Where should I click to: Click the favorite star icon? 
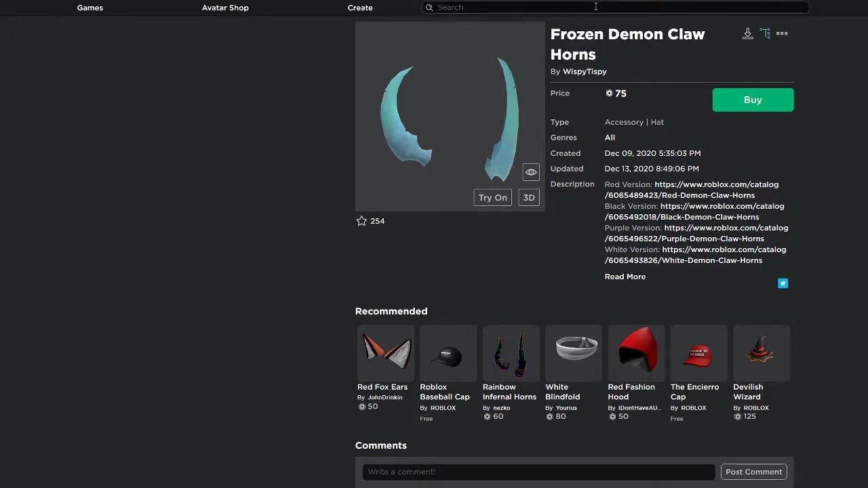(361, 221)
